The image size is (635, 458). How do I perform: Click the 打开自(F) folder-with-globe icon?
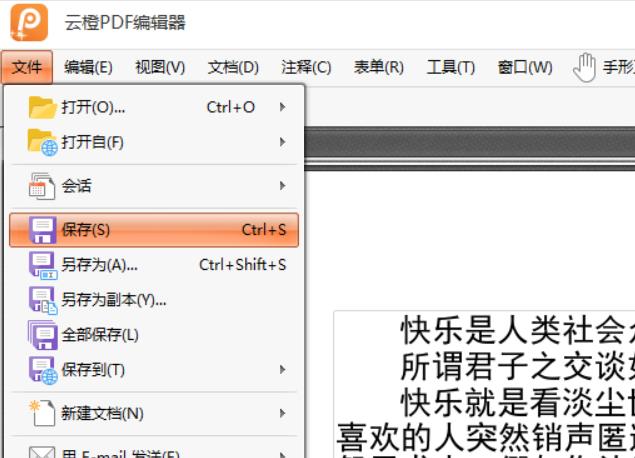point(43,143)
